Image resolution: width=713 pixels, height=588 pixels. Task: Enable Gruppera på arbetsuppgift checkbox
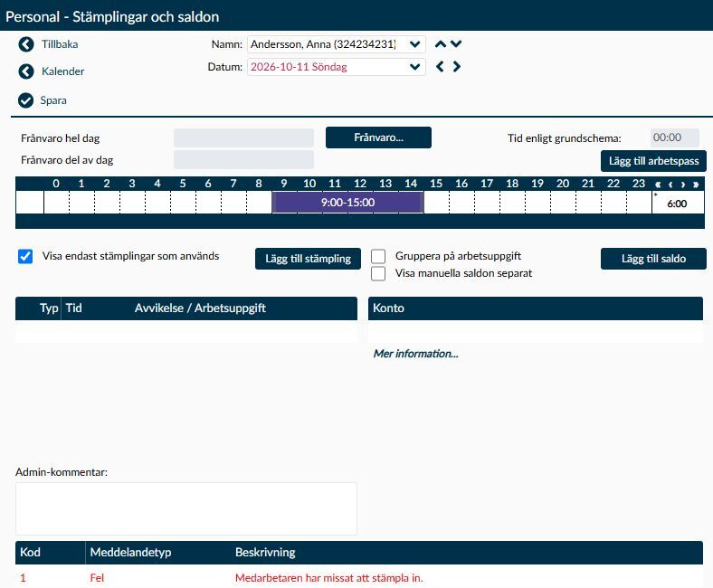378,257
